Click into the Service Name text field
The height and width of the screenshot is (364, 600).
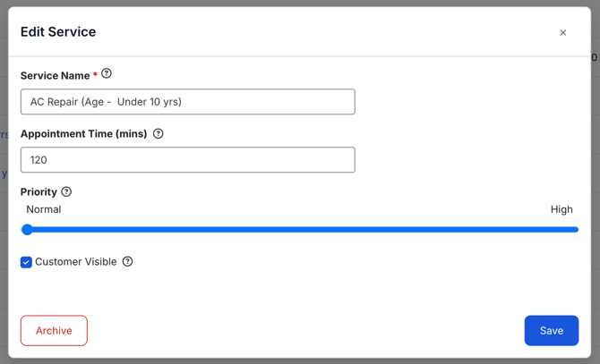tap(188, 102)
